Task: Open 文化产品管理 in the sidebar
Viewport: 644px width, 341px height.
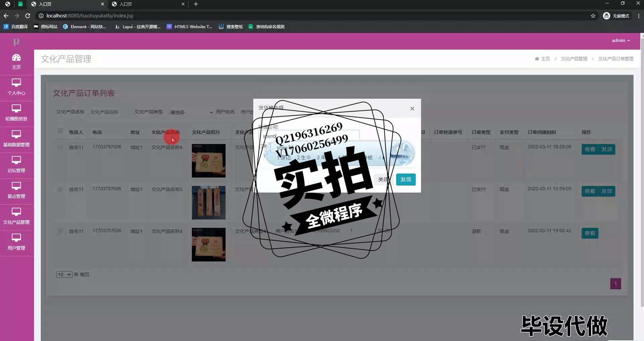Action: (16, 216)
